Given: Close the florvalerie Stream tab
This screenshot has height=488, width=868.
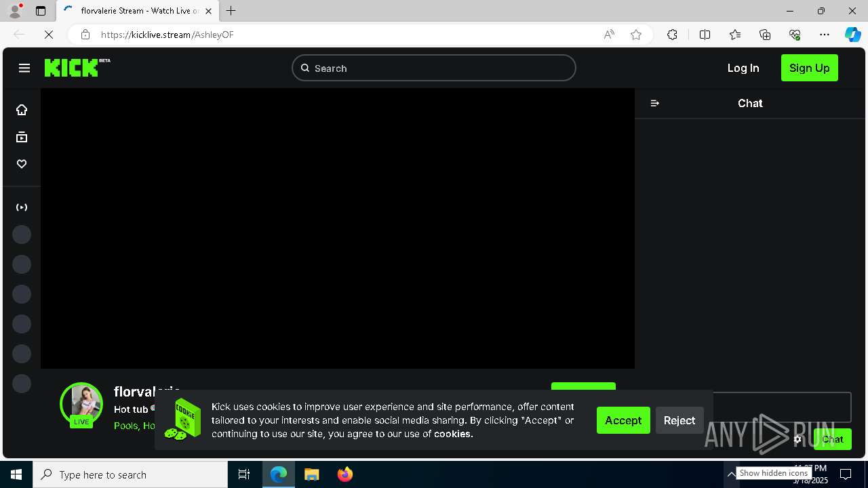Looking at the screenshot, I should [x=208, y=11].
